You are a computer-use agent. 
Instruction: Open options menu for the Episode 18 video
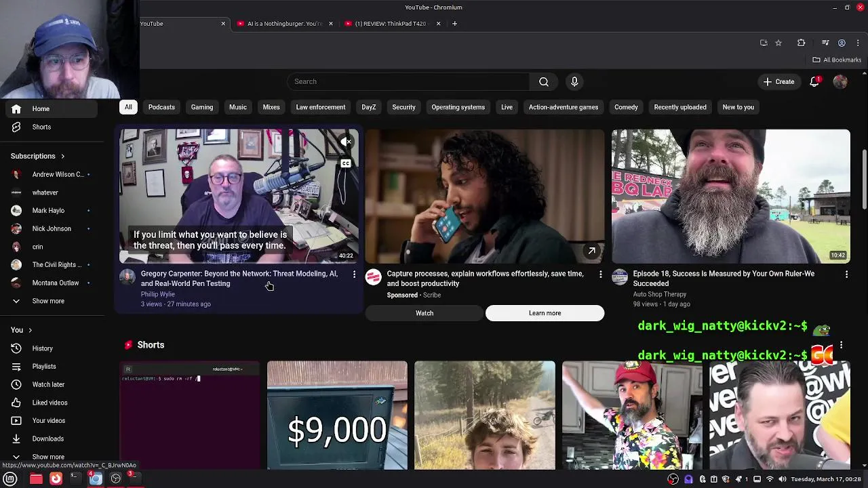[846, 274]
